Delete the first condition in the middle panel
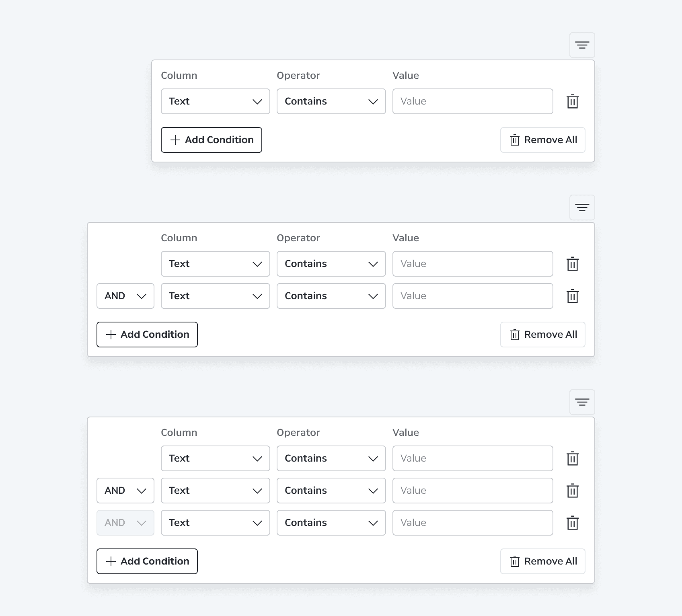This screenshot has height=616, width=682. 572,264
